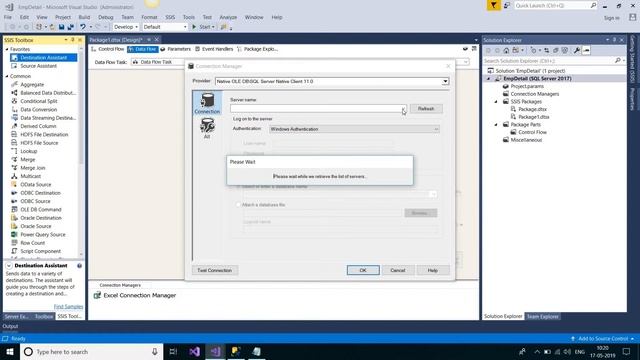Click OK in Connection Manager dialog
Image resolution: width=640 pixels, height=360 pixels.
[363, 270]
